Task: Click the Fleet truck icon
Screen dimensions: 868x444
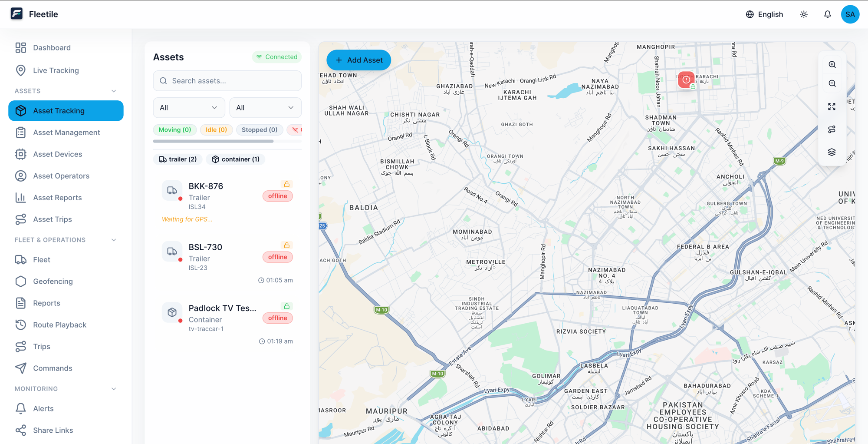Action: click(x=20, y=260)
